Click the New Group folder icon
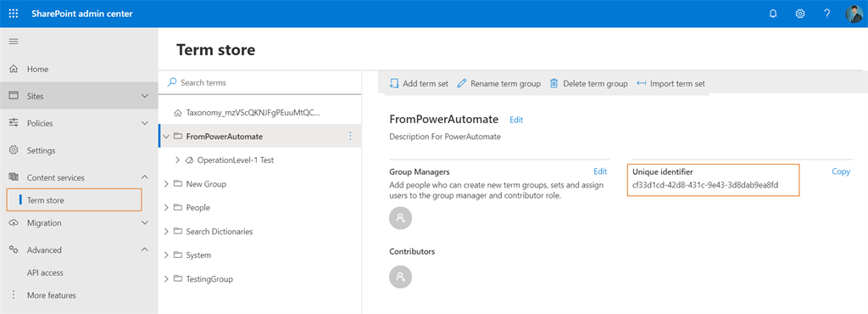The width and height of the screenshot is (868, 314). 178,184
